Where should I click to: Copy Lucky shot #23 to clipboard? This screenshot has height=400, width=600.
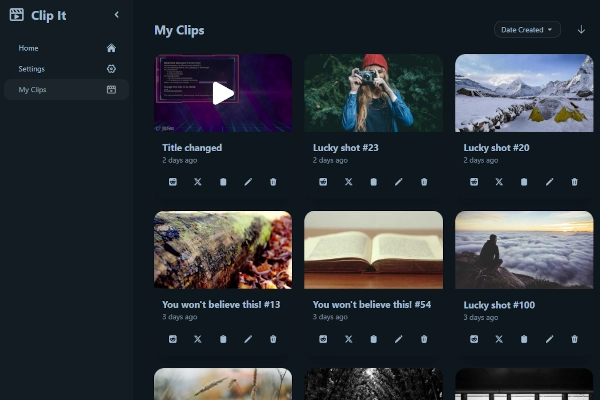click(x=373, y=182)
